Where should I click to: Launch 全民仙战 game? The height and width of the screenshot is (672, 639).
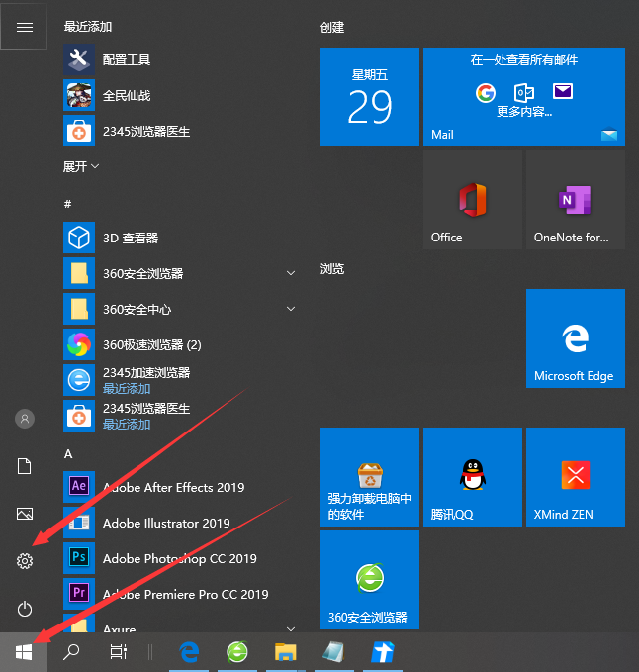180,95
